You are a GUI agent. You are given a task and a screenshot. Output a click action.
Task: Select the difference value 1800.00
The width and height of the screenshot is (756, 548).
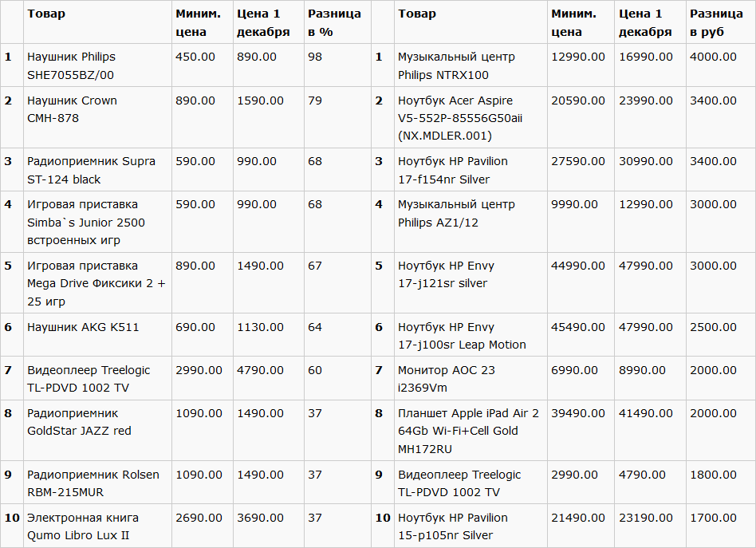point(713,475)
